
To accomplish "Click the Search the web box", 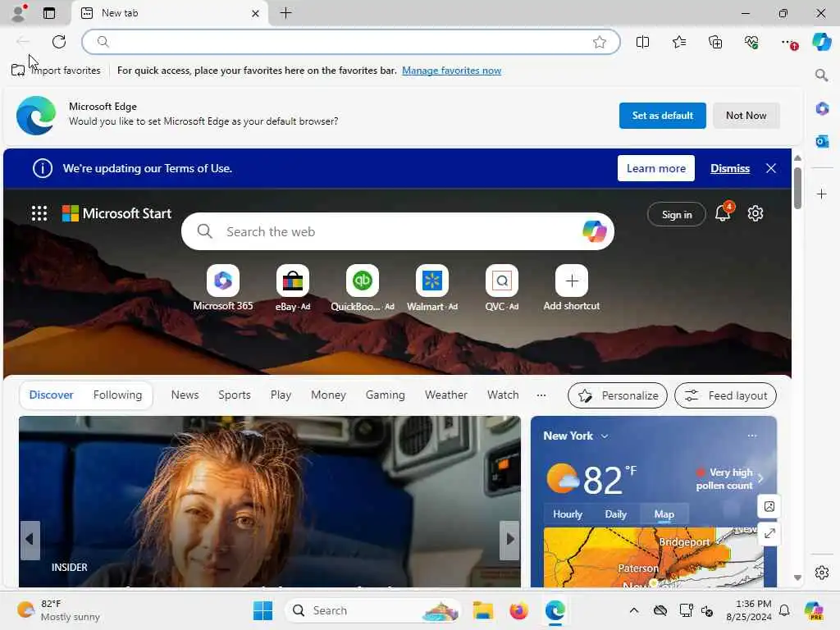I will [x=398, y=231].
